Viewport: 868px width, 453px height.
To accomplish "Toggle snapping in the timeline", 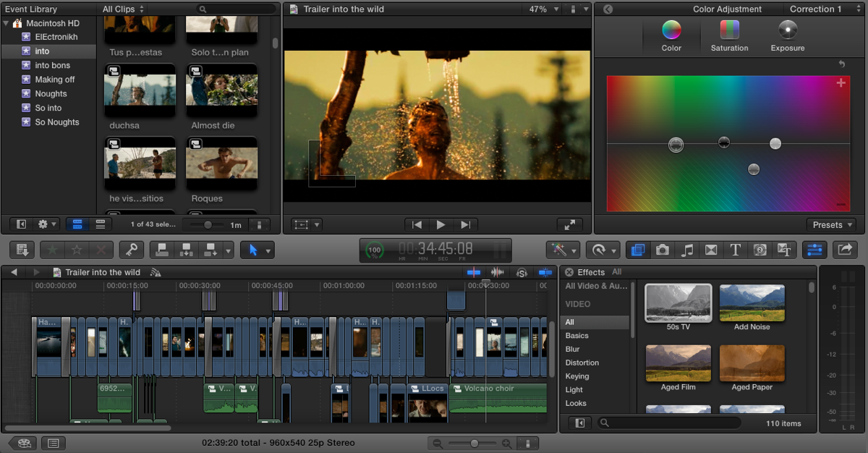I will coord(545,273).
